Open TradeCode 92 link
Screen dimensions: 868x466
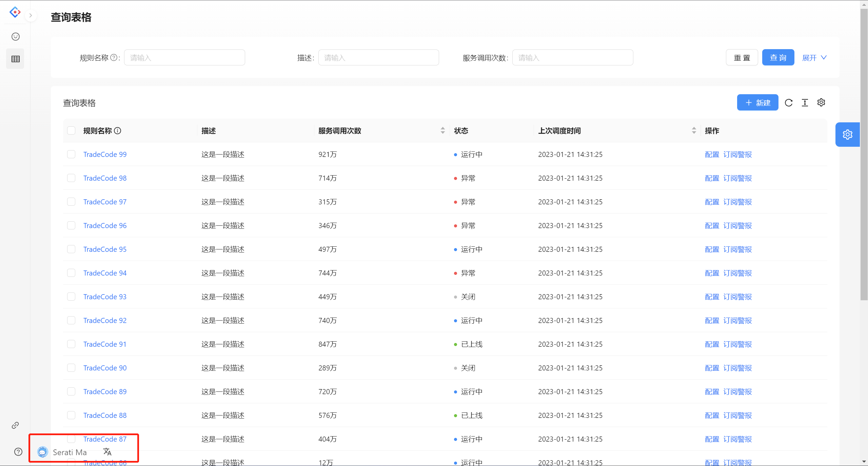pos(105,320)
